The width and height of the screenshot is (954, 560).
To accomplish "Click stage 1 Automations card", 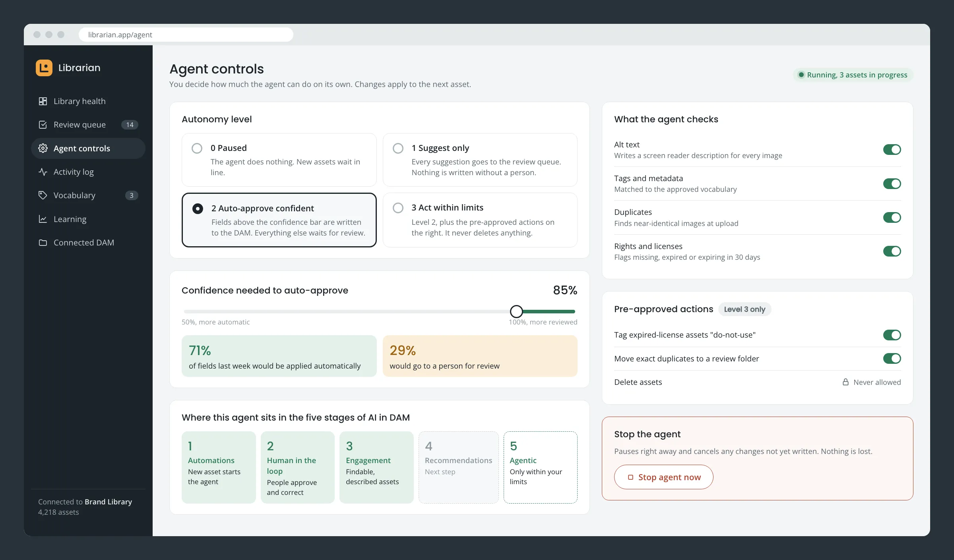I will [x=219, y=467].
